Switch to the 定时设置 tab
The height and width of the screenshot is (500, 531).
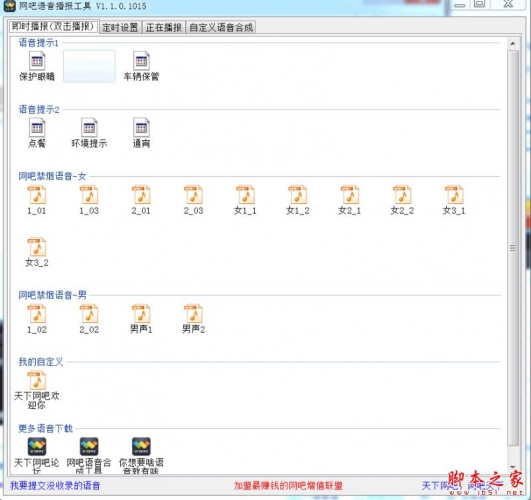[x=120, y=27]
